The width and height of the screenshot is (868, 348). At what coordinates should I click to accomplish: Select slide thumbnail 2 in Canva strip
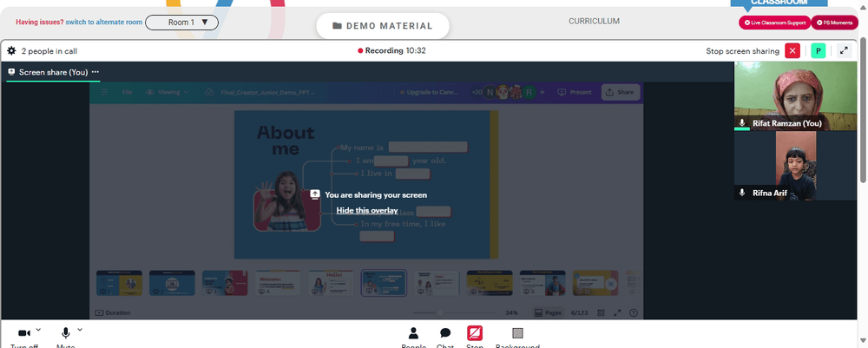[172, 283]
